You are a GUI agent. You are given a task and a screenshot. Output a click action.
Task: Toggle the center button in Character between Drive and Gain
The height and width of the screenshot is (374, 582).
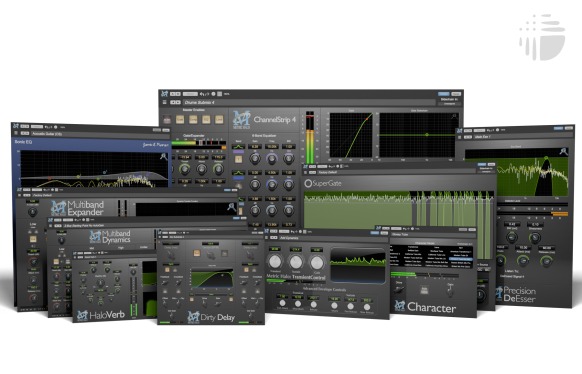(x=424, y=290)
